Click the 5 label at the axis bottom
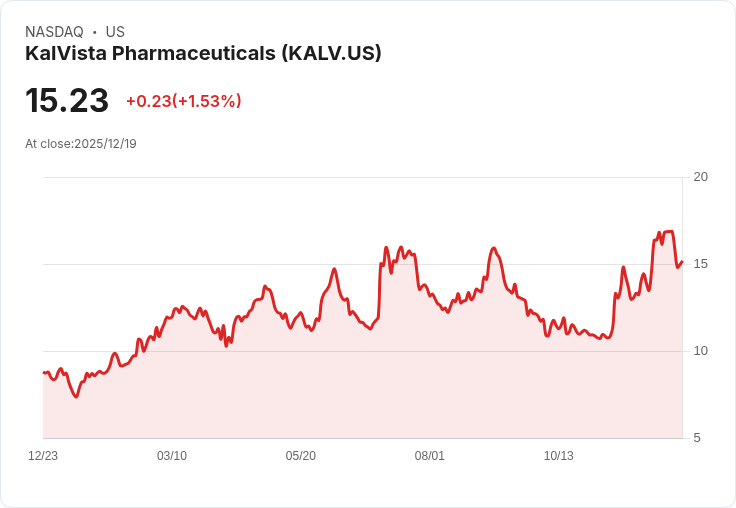Image resolution: width=736 pixels, height=508 pixels. 697,438
